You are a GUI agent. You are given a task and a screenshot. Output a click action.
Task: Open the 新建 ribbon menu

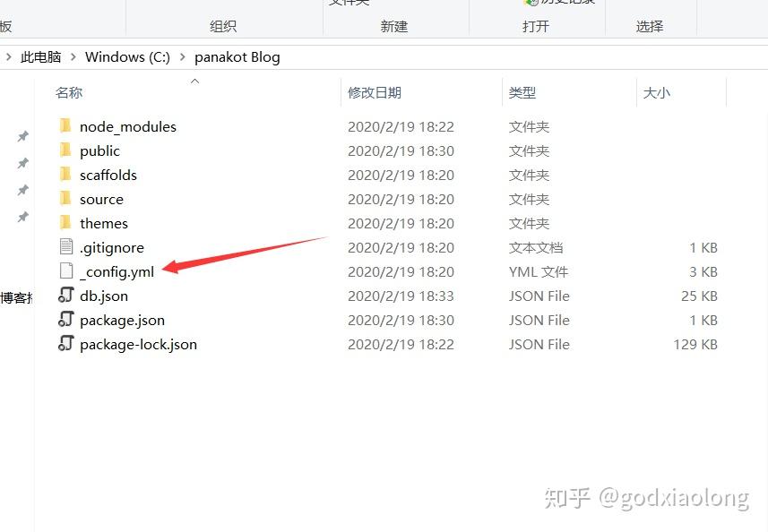[x=394, y=26]
